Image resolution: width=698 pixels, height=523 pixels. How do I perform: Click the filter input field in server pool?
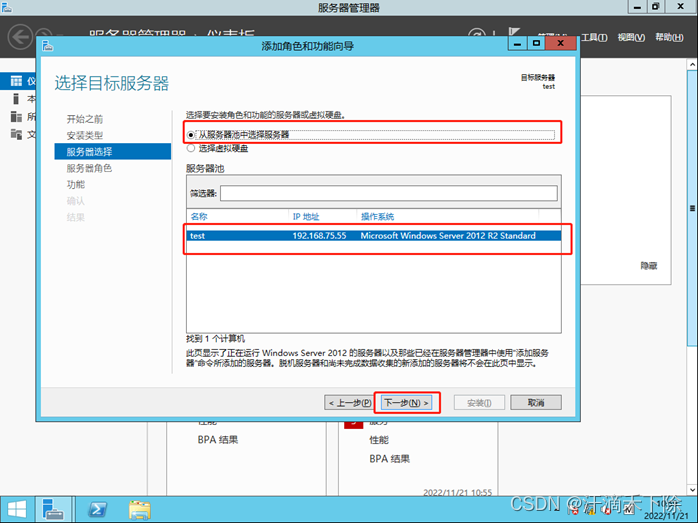point(388,193)
